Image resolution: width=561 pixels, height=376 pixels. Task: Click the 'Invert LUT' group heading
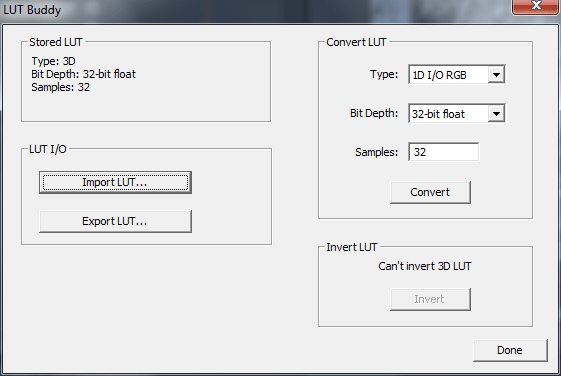click(x=352, y=247)
